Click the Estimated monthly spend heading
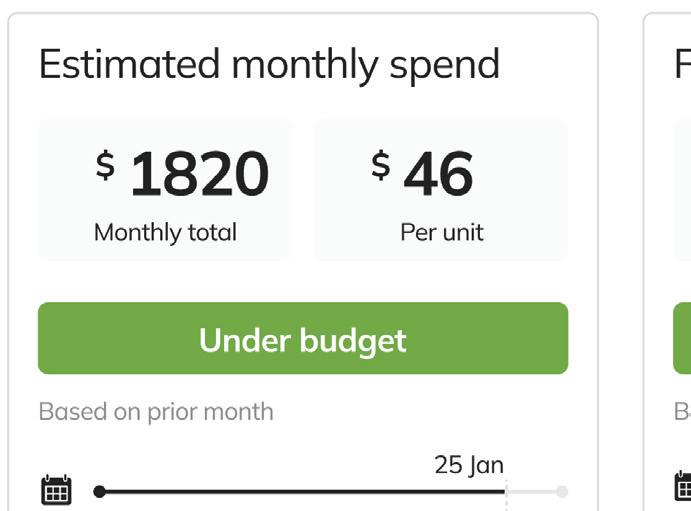The image size is (691, 511). 269,65
